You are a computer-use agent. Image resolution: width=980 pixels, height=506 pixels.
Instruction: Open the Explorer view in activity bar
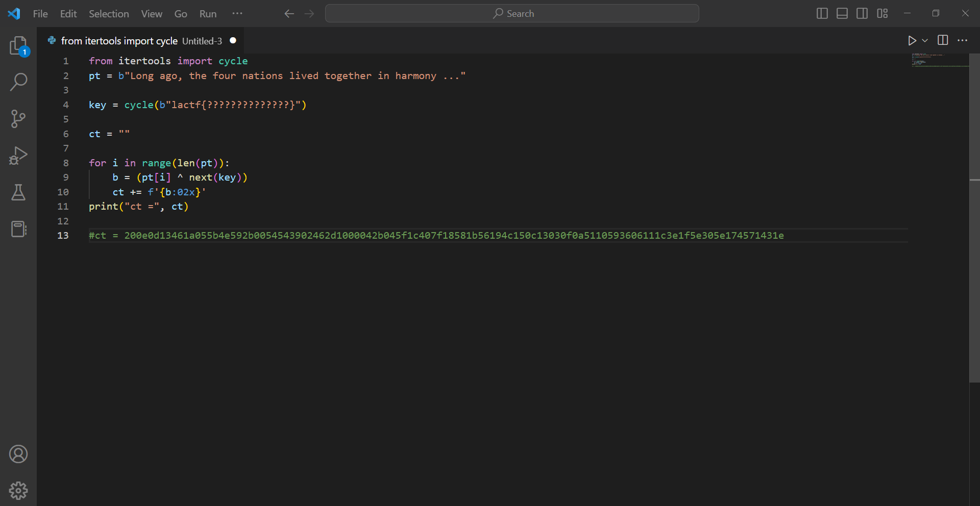click(x=18, y=45)
